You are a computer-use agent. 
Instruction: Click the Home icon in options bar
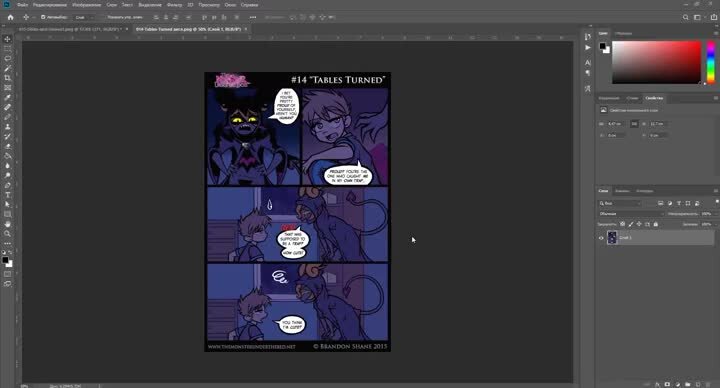[11, 17]
